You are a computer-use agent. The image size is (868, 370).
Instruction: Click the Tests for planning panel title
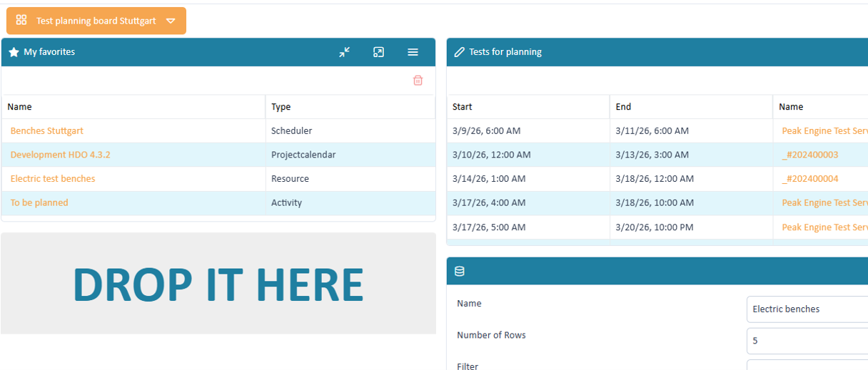pyautogui.click(x=505, y=52)
